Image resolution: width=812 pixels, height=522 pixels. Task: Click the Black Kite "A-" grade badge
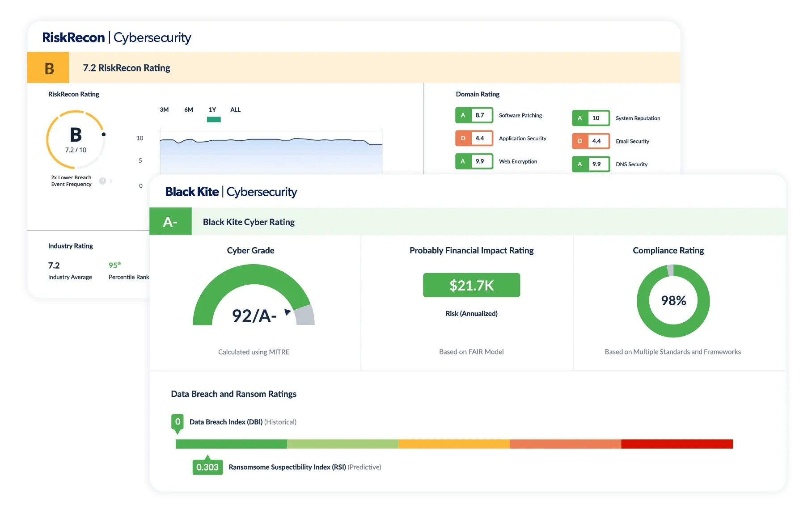click(x=170, y=221)
